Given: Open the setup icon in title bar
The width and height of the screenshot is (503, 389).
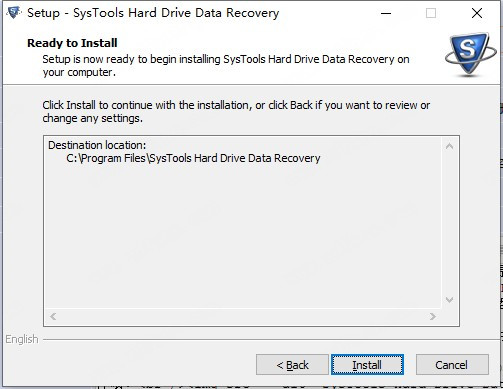Looking at the screenshot, I should [14, 13].
